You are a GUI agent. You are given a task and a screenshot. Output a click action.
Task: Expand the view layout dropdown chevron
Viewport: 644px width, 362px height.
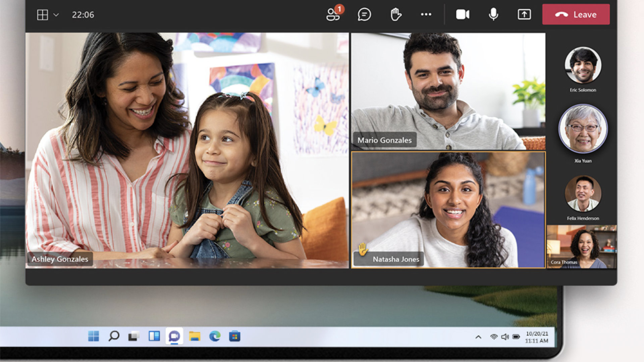(56, 15)
